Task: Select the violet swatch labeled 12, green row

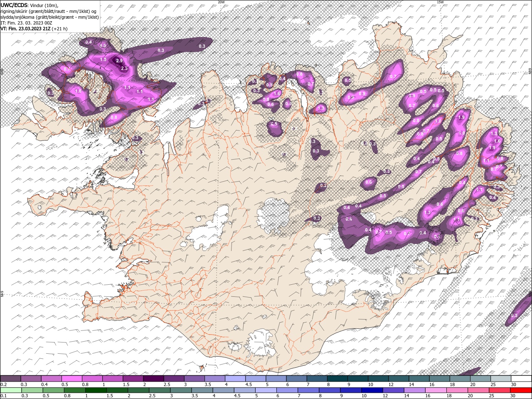Action: 393,390
